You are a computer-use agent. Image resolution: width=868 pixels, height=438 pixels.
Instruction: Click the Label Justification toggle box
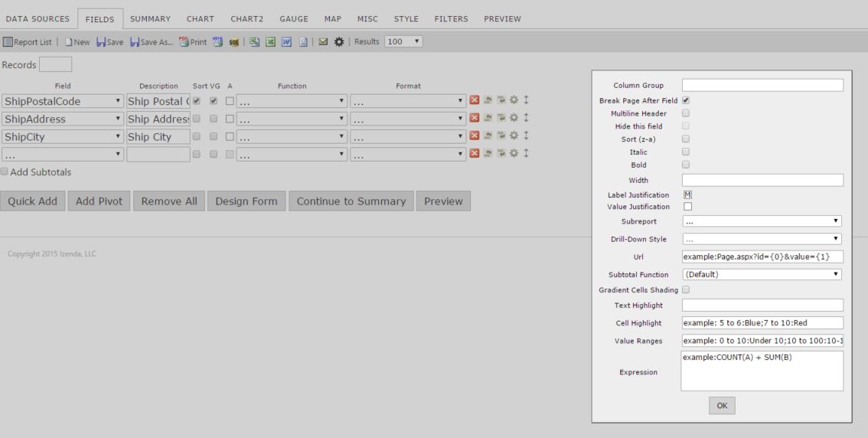click(x=687, y=195)
